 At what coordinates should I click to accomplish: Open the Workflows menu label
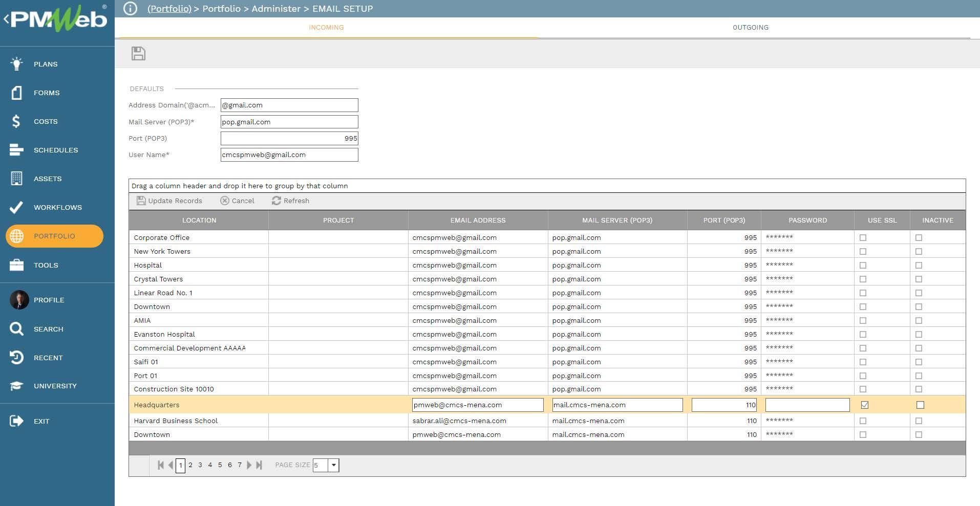[58, 207]
